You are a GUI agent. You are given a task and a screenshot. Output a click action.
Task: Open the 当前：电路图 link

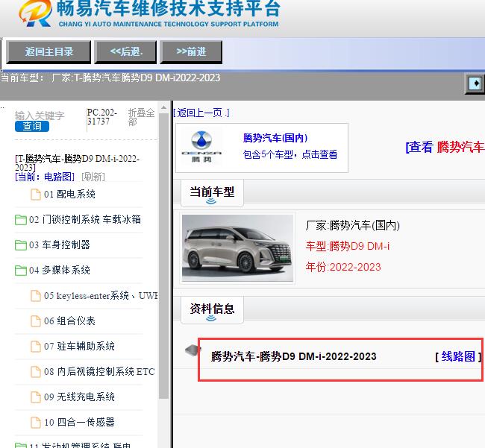pos(45,177)
